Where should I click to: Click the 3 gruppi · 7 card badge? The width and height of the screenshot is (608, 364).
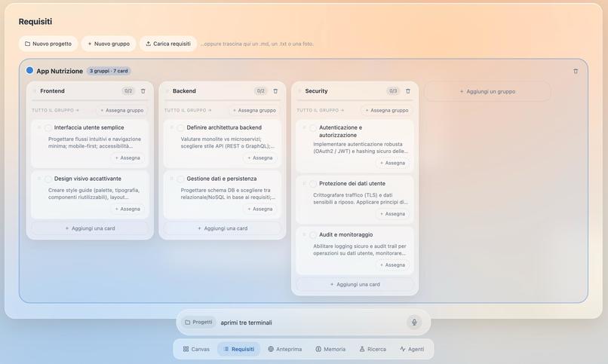(109, 71)
